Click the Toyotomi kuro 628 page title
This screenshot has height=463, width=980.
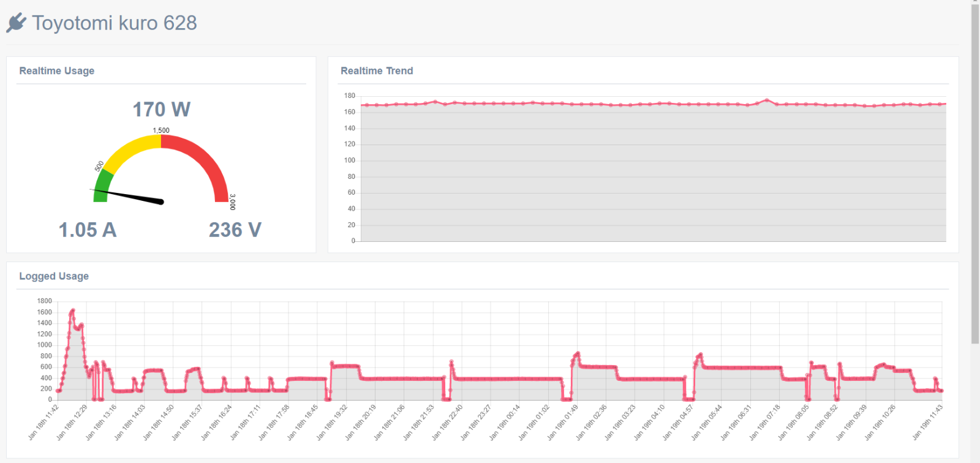115,23
